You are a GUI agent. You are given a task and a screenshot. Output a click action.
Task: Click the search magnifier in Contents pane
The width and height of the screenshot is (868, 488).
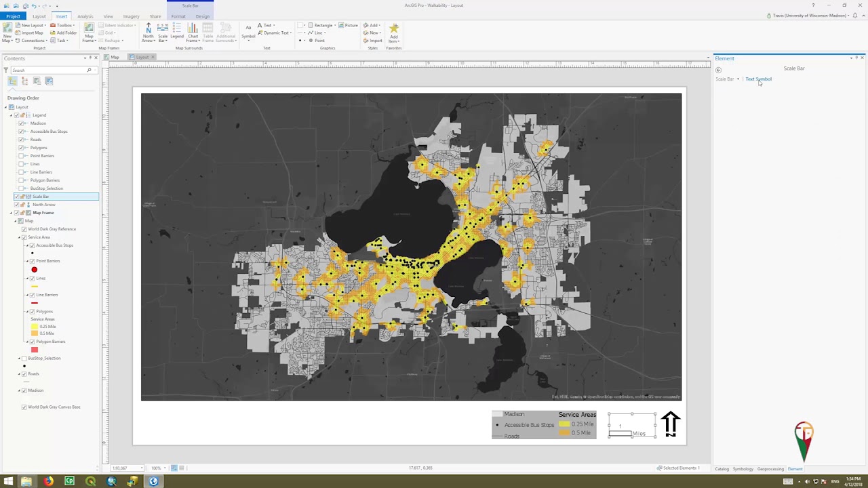(x=89, y=70)
